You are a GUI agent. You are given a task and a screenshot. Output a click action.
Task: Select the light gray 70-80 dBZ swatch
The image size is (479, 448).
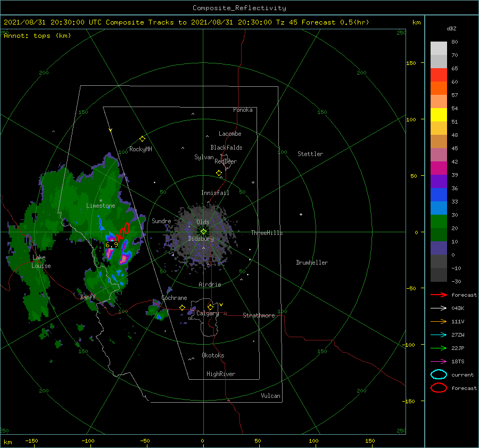click(x=439, y=48)
